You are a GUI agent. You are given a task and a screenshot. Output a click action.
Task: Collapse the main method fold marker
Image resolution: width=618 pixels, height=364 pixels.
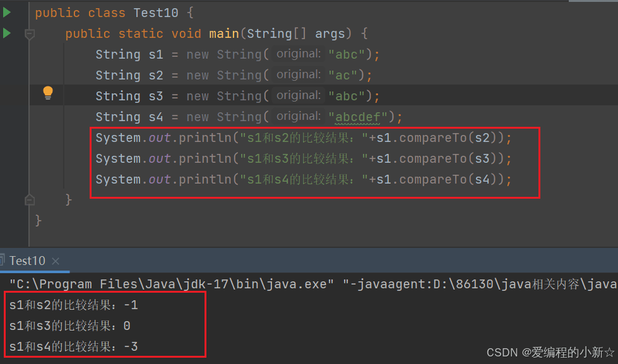point(30,34)
